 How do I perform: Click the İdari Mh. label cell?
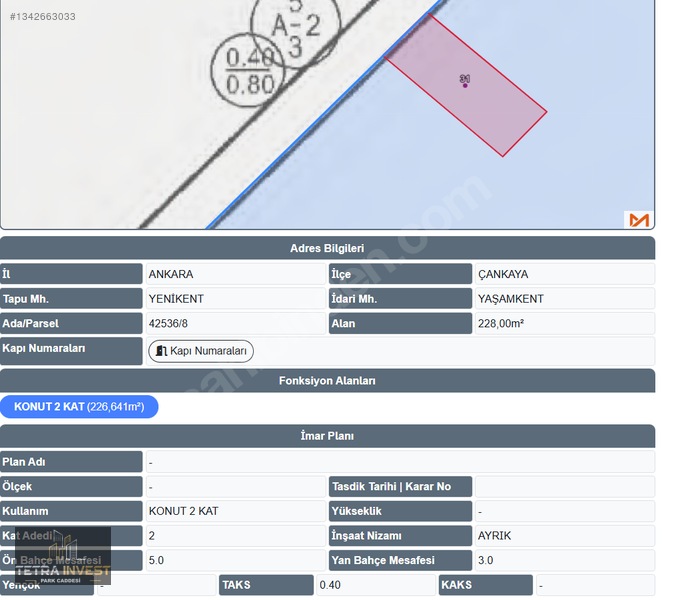coord(400,298)
